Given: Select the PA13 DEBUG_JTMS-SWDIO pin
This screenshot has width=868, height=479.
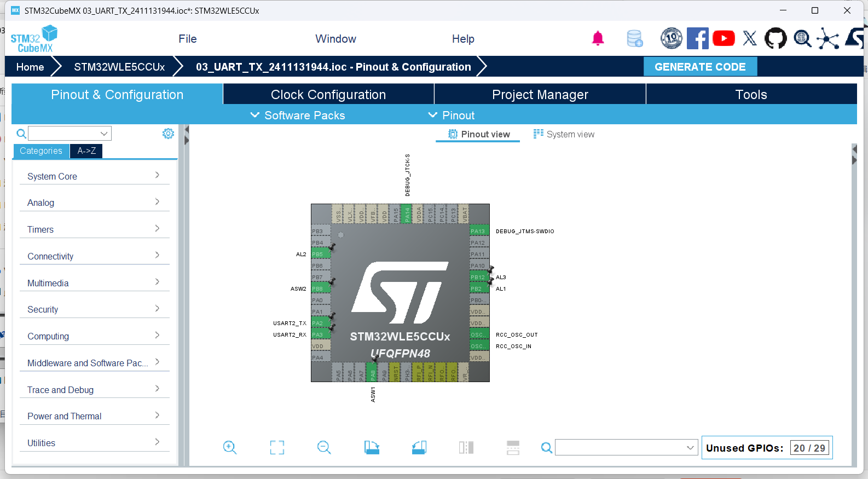Looking at the screenshot, I should 479,231.
